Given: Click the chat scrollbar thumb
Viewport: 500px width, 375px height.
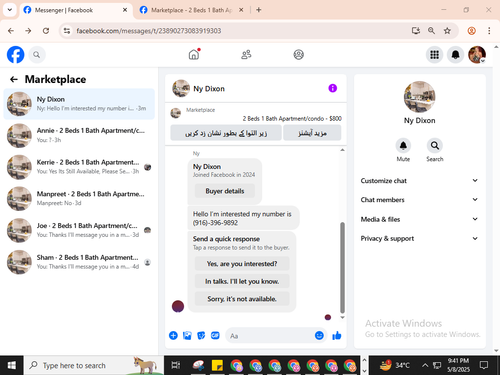Looking at the screenshot, I should (x=342, y=267).
